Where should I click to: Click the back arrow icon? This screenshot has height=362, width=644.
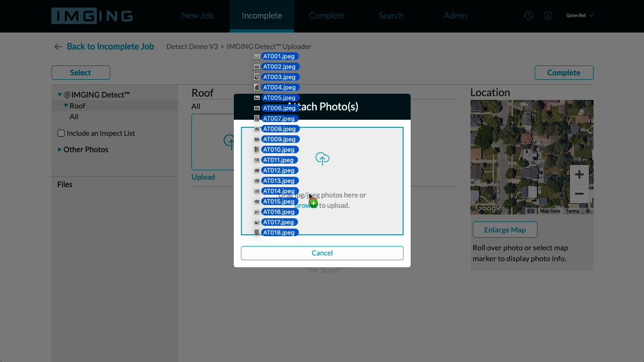[58, 47]
